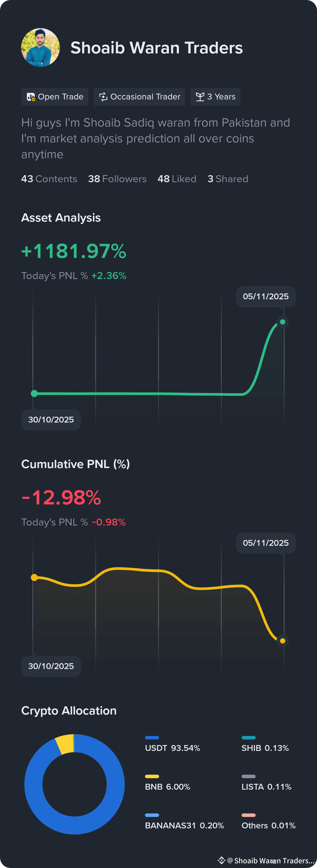Click the BNB yellow color swatch
This screenshot has width=317, height=868.
(x=152, y=776)
